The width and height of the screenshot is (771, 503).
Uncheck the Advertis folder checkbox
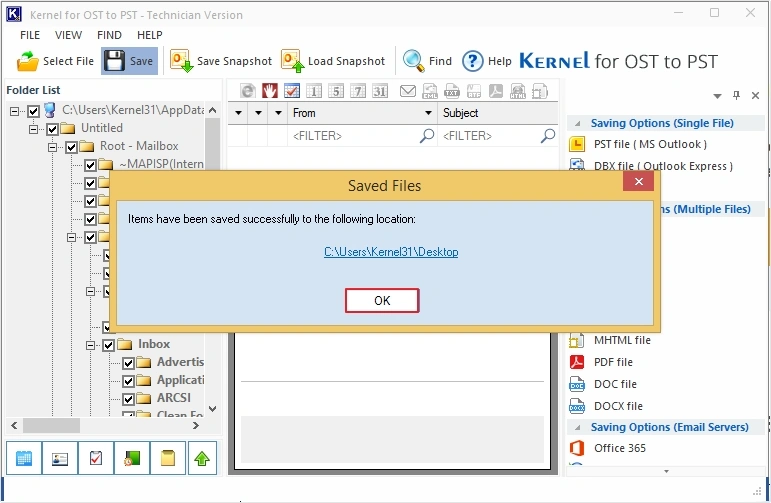pyautogui.click(x=128, y=363)
